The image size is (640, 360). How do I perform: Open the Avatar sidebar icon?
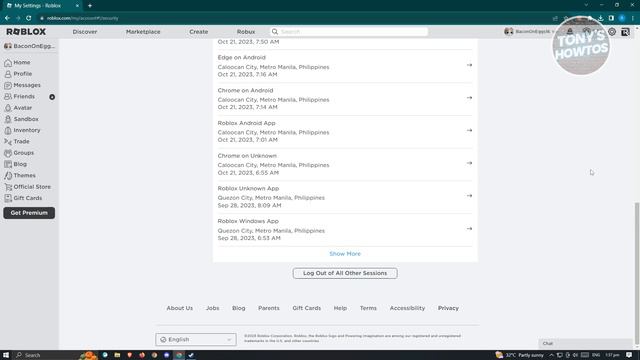click(x=8, y=108)
